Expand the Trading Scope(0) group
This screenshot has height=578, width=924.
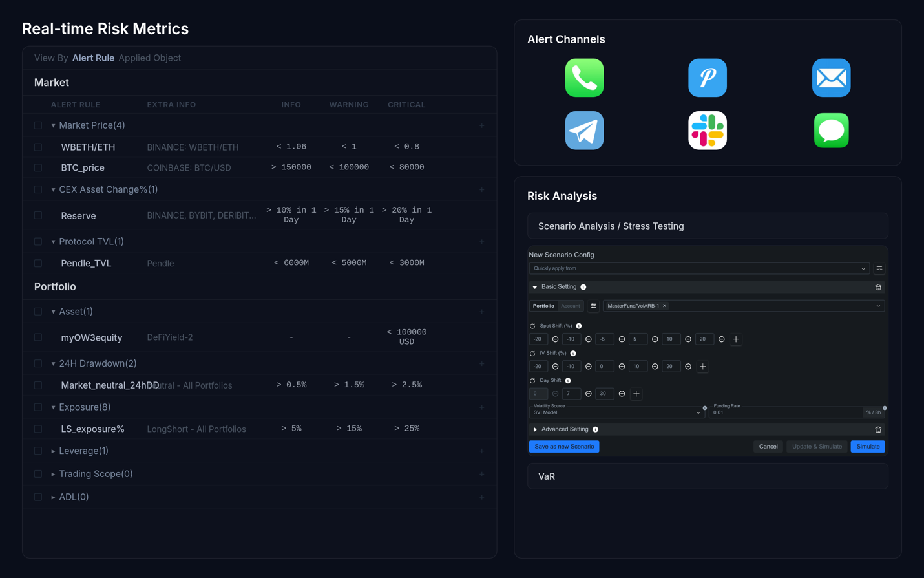(x=53, y=475)
